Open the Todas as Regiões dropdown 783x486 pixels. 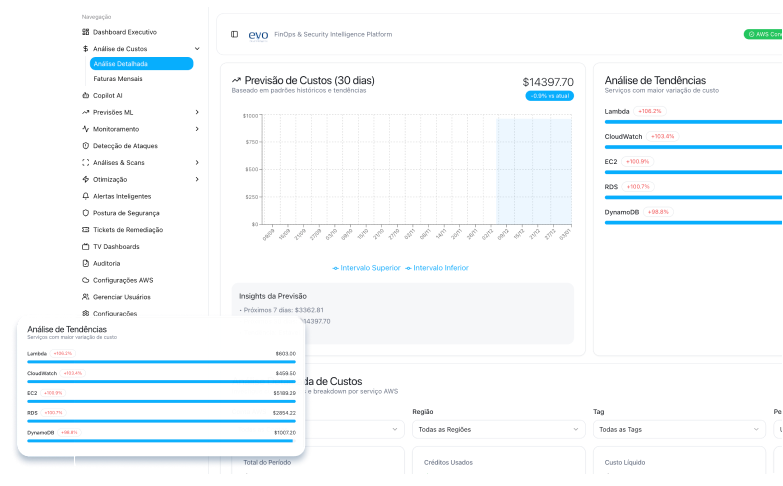pos(498,429)
